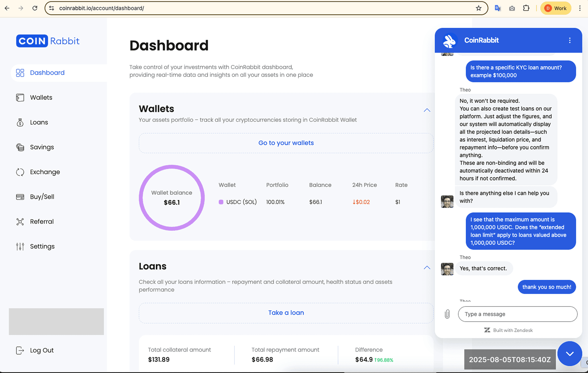Click the Savings coins icon

[x=20, y=147]
